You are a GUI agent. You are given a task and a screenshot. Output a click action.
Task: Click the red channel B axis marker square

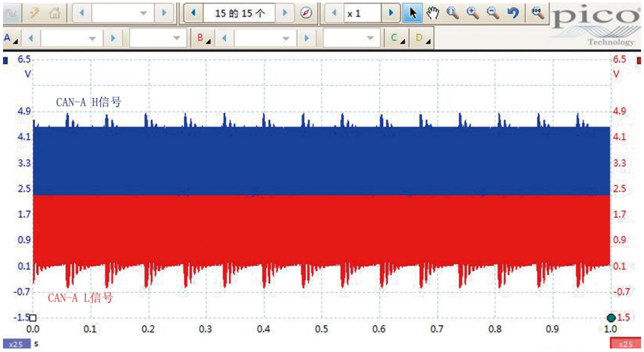(639, 61)
